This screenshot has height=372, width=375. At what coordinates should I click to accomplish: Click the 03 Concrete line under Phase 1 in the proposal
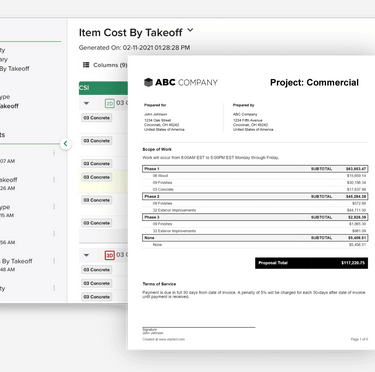pyautogui.click(x=255, y=189)
